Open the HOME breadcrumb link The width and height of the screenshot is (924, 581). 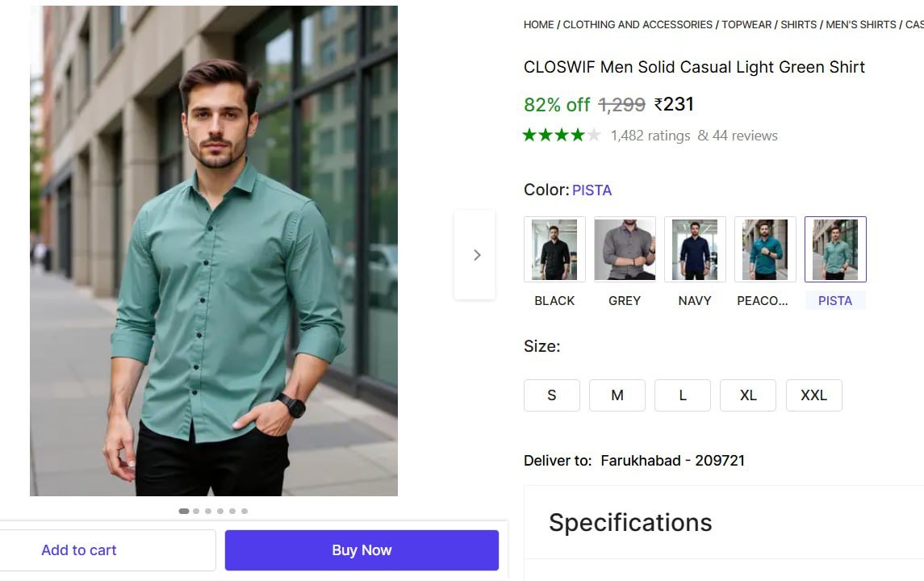538,25
